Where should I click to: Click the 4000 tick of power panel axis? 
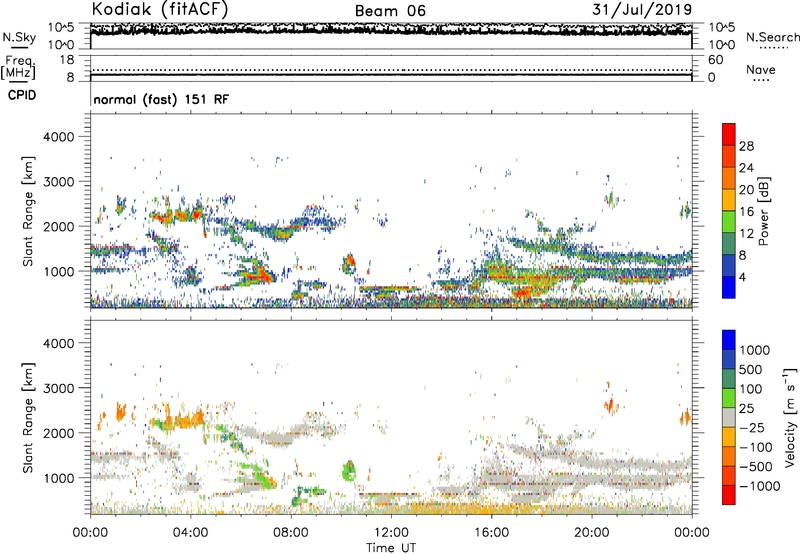pyautogui.click(x=58, y=137)
